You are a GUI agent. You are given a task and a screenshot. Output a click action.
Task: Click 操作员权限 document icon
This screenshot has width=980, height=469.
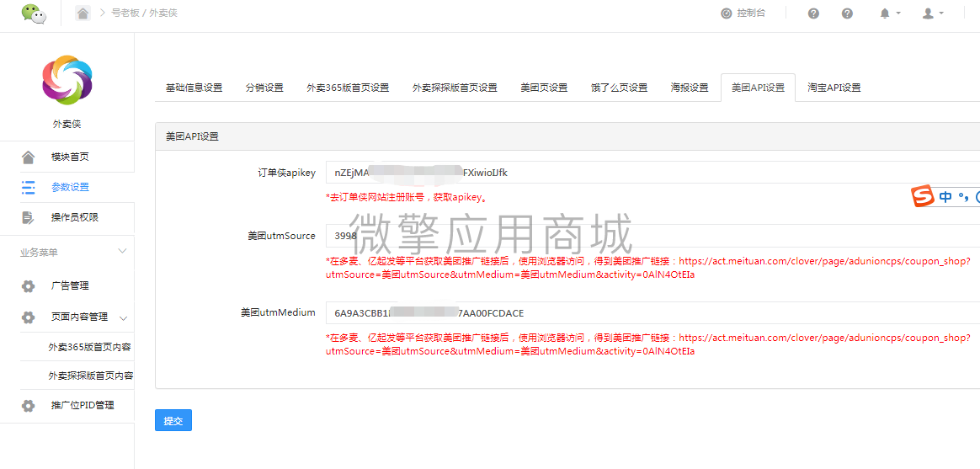tap(28, 217)
